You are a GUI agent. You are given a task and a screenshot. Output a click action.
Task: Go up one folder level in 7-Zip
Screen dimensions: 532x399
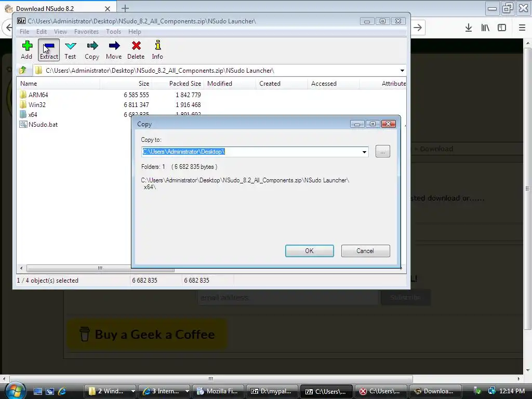23,70
